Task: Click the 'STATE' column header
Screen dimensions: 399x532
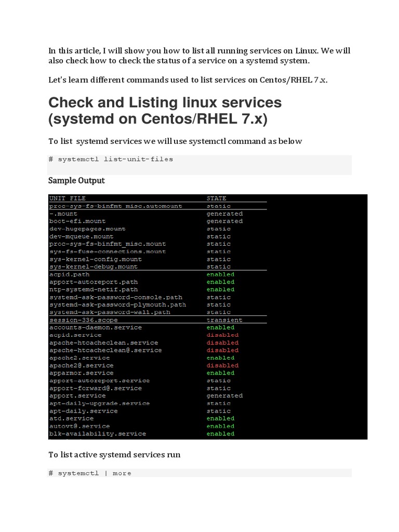Action: 217,198
